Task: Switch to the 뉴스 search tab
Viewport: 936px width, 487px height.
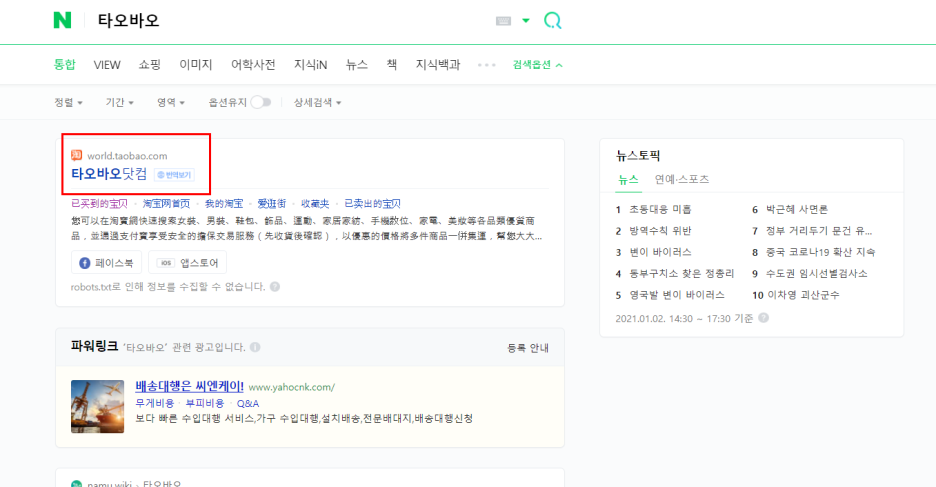Action: click(356, 64)
